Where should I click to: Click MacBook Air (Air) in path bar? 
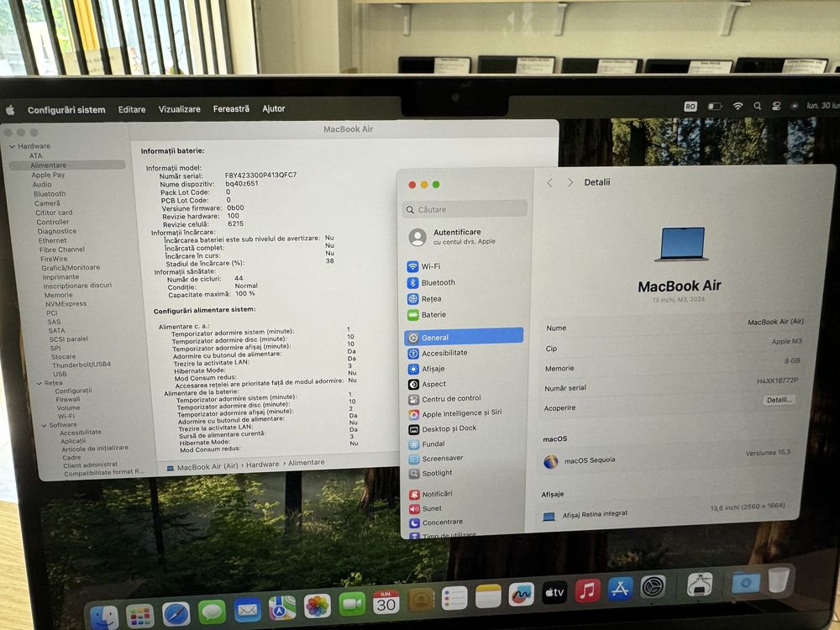tap(207, 466)
